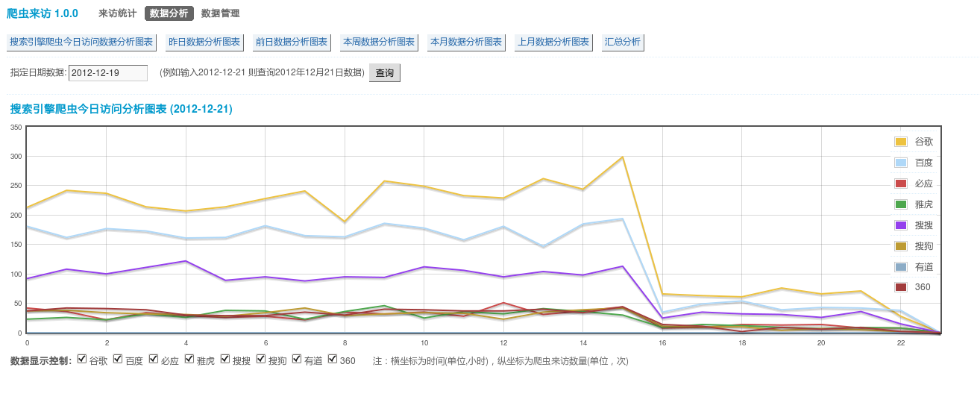The image size is (980, 414).
Task: Click the 谷歌 legend color swatch
Action: (900, 142)
